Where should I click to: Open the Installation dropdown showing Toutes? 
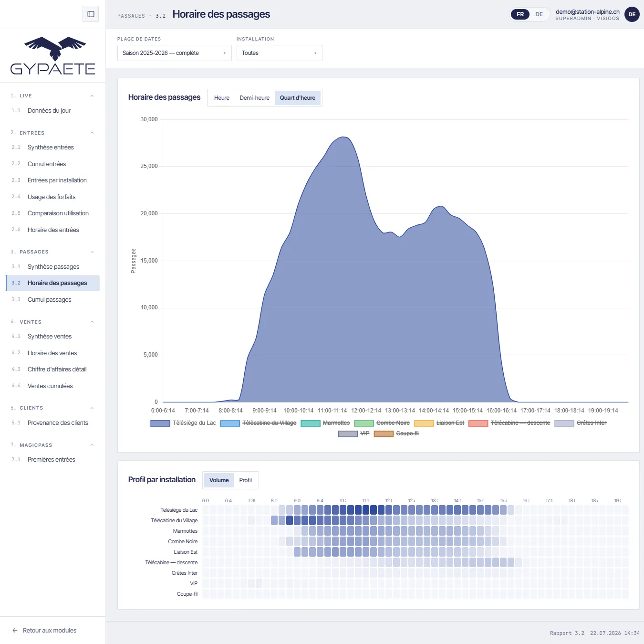click(279, 53)
